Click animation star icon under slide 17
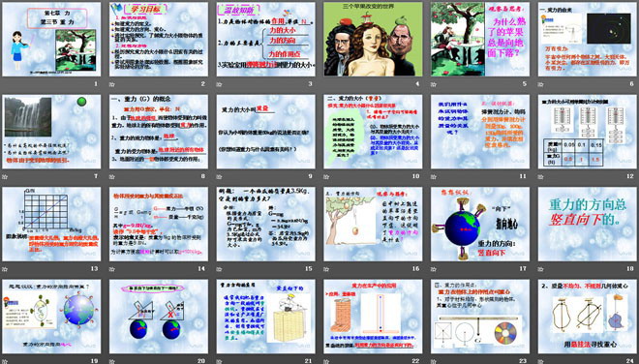 click(x=434, y=269)
